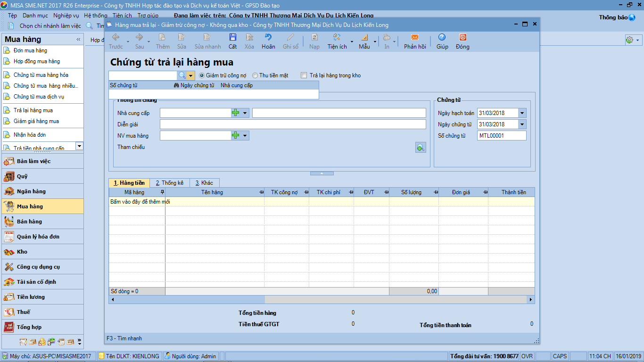Image resolution: width=644 pixels, height=362 pixels.
Task: Open Nhà cung cấp dropdown arrow
Action: [x=245, y=113]
